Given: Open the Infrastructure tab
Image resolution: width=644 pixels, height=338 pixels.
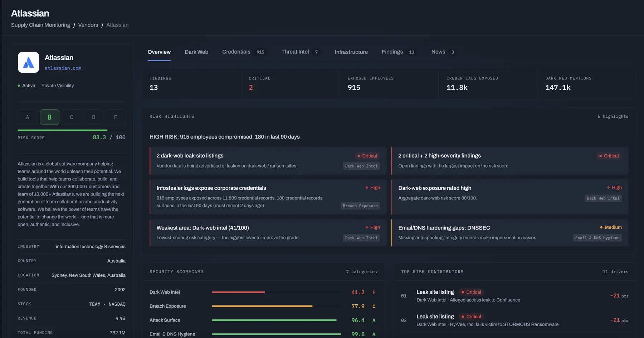Looking at the screenshot, I should point(351,52).
